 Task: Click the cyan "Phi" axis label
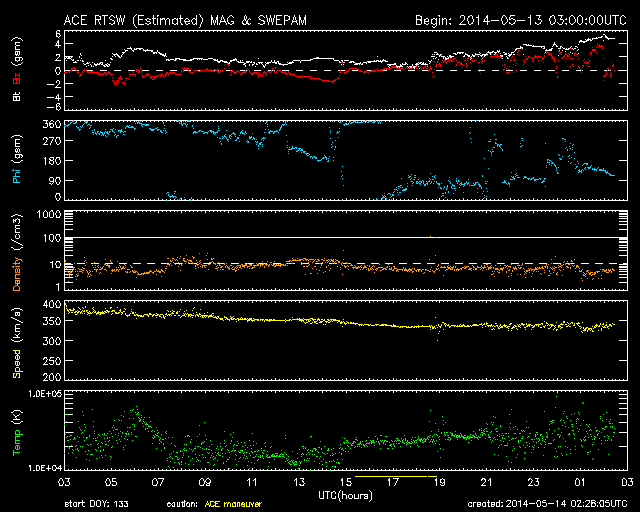pyautogui.click(x=17, y=175)
